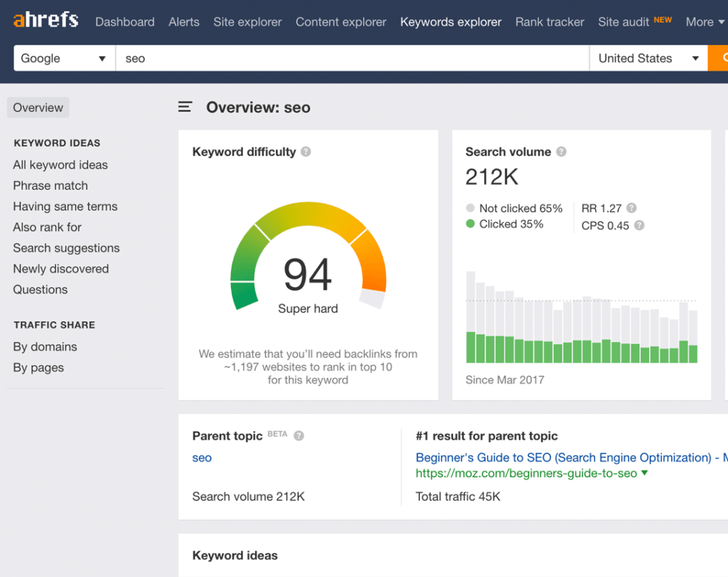Image resolution: width=728 pixels, height=577 pixels.
Task: Open Search volume help question icon
Action: 562,152
